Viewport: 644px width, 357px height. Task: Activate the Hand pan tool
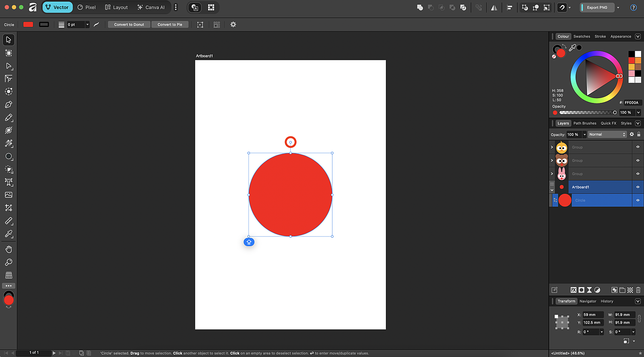click(8, 249)
